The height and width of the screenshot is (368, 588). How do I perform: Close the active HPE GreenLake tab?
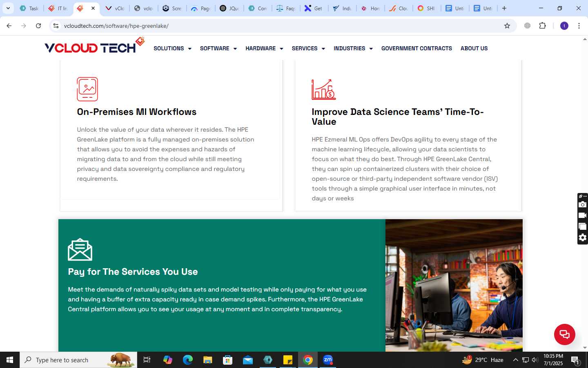[x=93, y=8]
